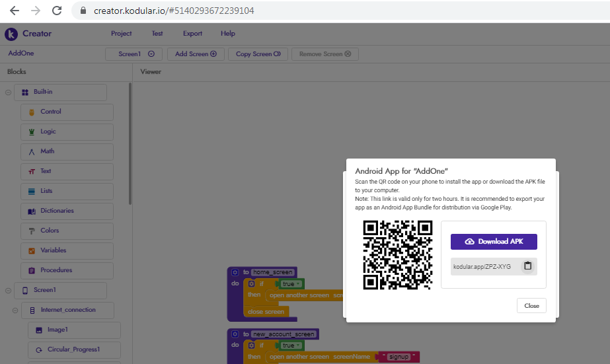The image size is (610, 364).
Task: Collapse the Internet_connection node
Action: pos(15,310)
